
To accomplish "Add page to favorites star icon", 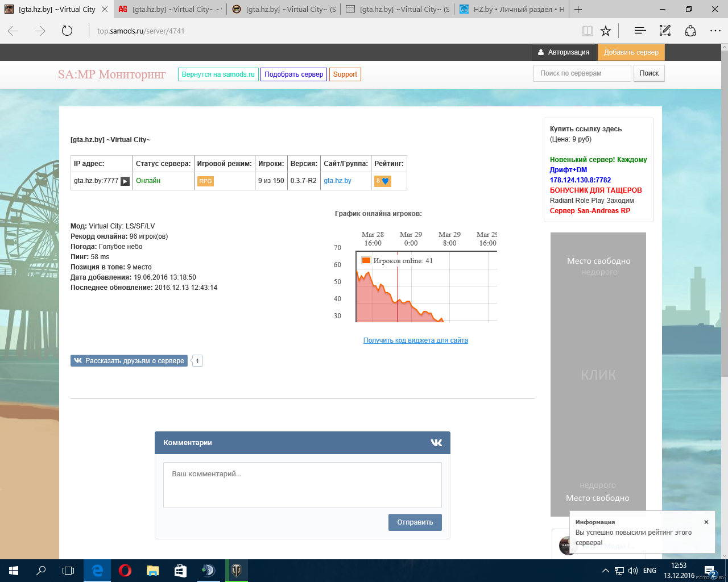I will coord(606,31).
